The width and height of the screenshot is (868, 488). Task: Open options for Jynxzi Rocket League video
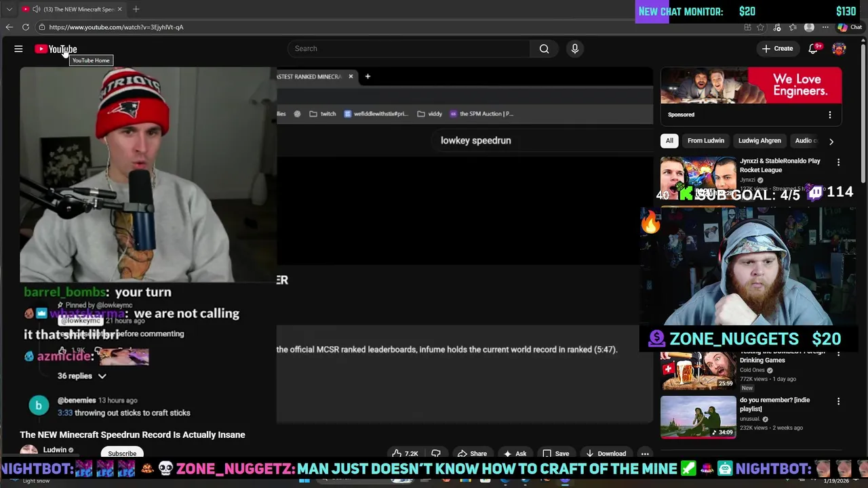point(838,163)
